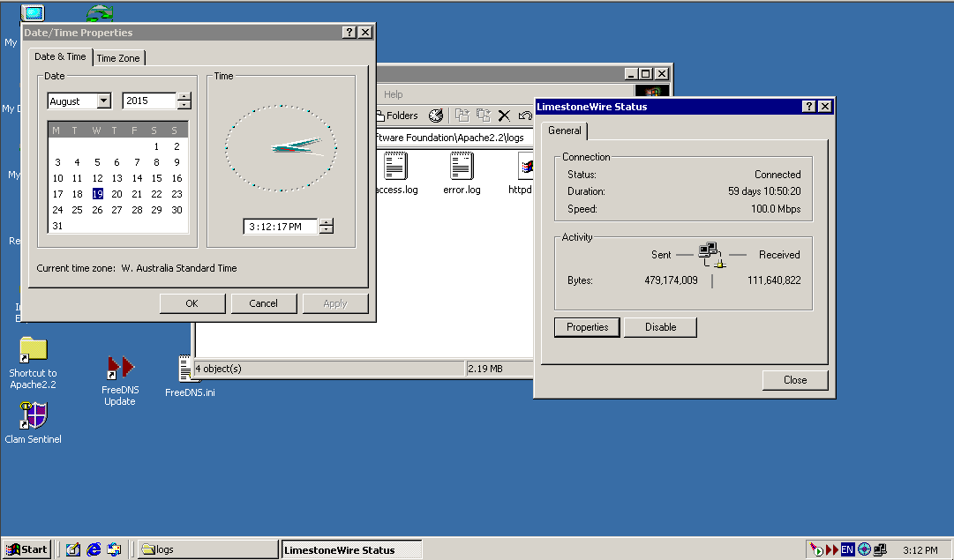Click the connection duration '59 days 10:50:20'
The image size is (954, 560).
click(x=764, y=191)
